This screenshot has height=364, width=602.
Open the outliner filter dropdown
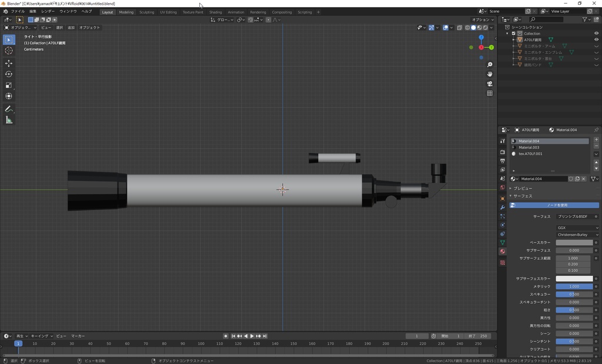[586, 19]
